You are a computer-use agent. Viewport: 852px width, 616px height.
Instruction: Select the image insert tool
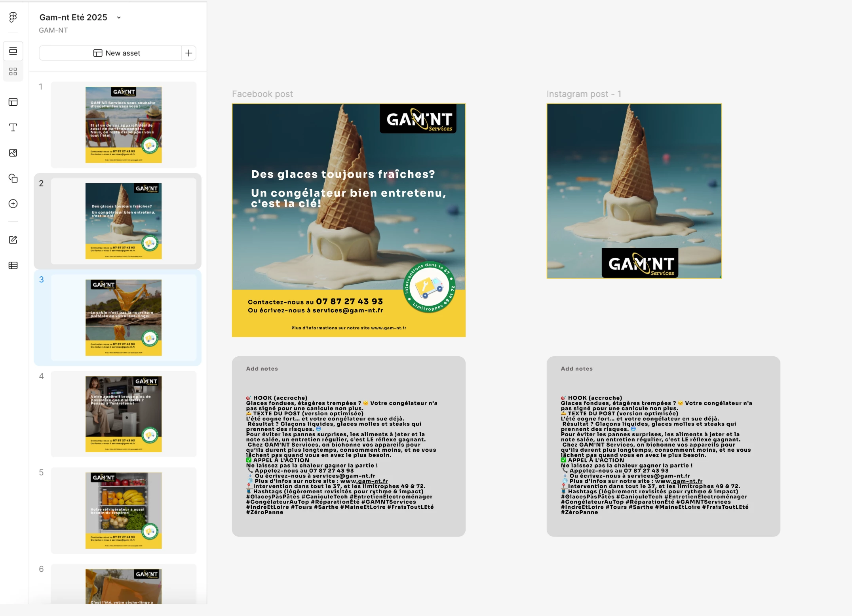pos(13,153)
